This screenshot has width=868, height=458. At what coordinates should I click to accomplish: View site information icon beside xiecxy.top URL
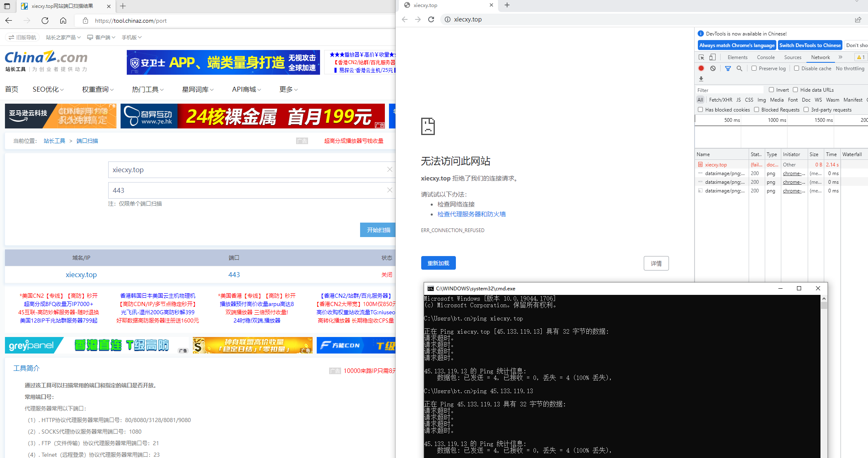pyautogui.click(x=447, y=19)
